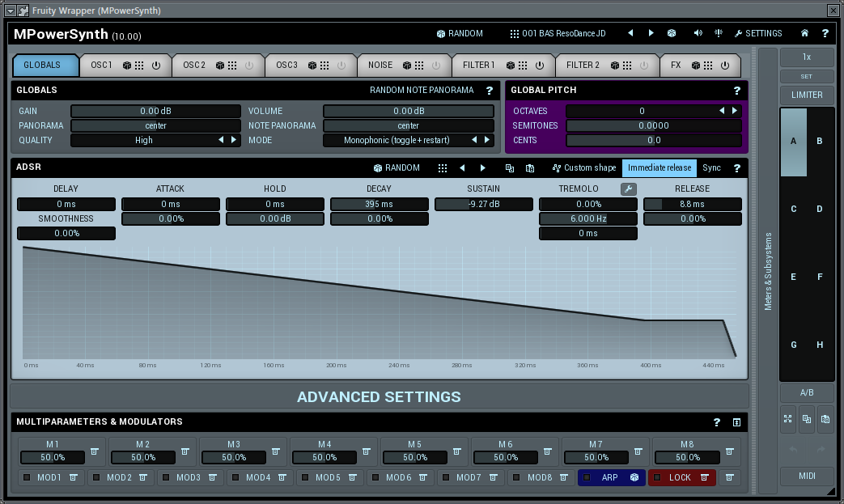844x504 pixels.
Task: Click the LIMITER button
Action: (806, 95)
